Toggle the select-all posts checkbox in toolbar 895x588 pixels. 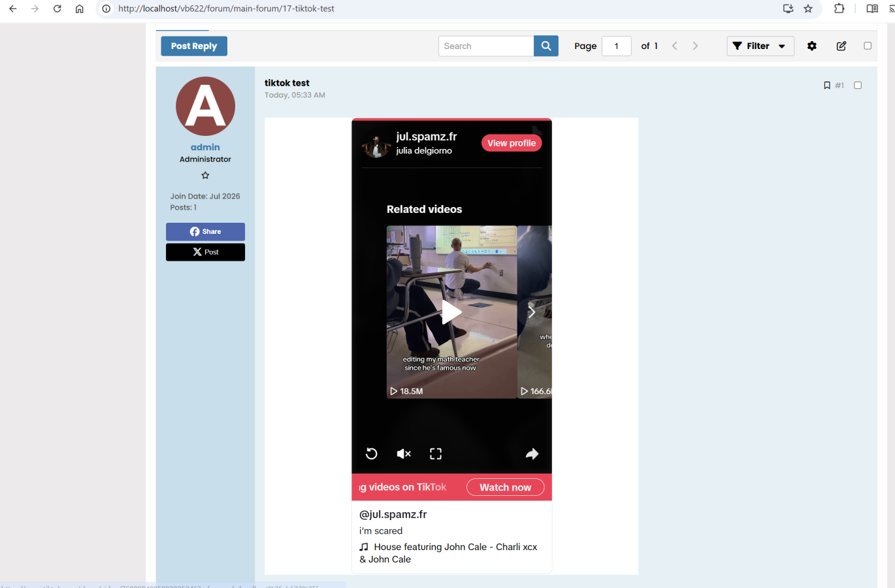pyautogui.click(x=868, y=46)
